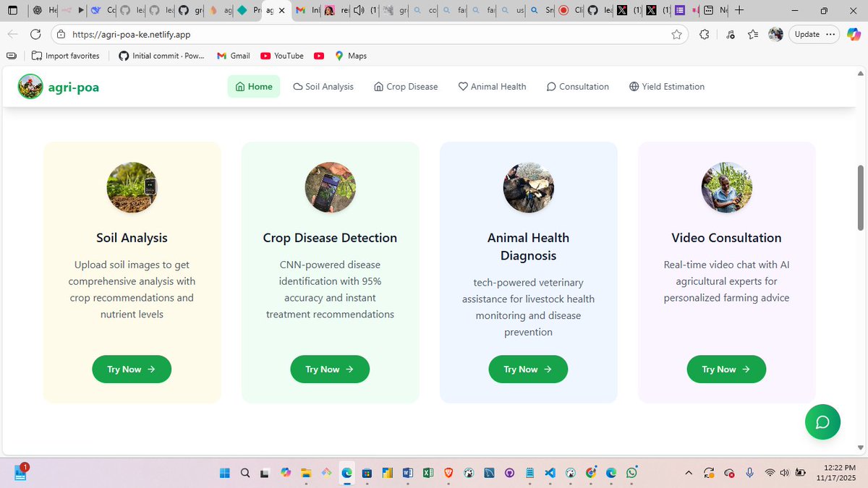The height and width of the screenshot is (488, 868).
Task: Click Try Now under Video Consultation
Action: [726, 369]
